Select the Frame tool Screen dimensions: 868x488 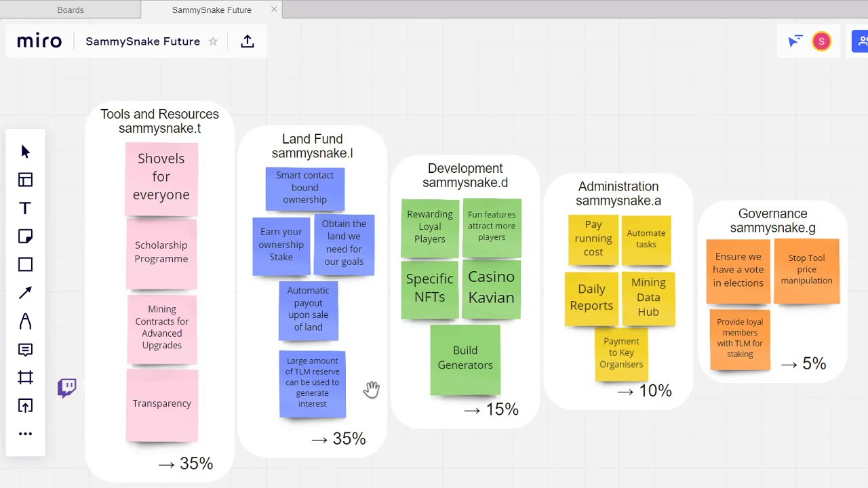tap(25, 378)
